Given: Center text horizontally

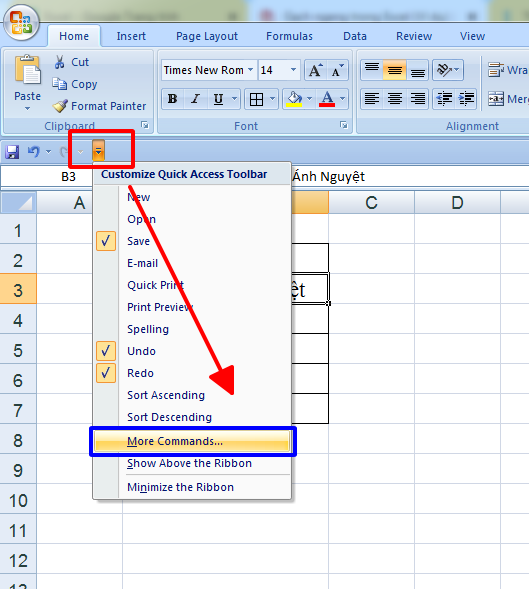Looking at the screenshot, I should click(394, 99).
